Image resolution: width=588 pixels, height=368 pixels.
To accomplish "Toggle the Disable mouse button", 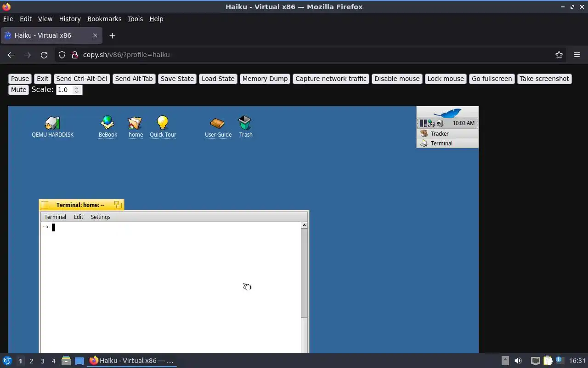I will [397, 79].
